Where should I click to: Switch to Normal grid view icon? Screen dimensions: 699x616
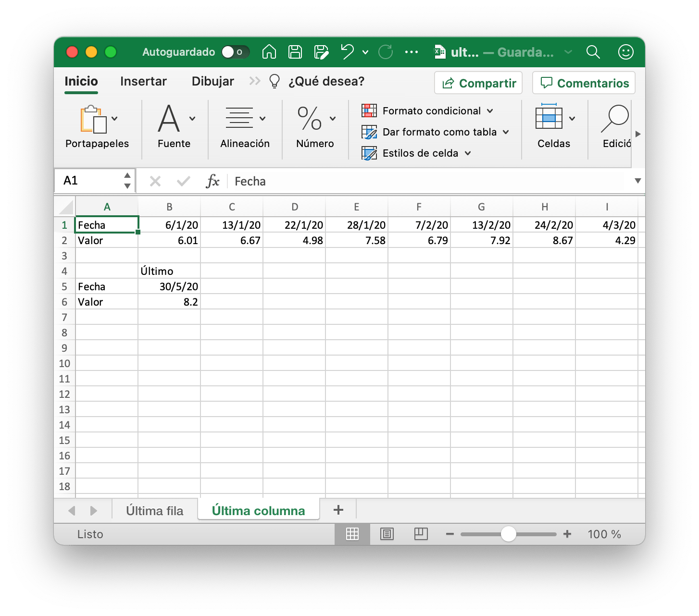(x=352, y=534)
